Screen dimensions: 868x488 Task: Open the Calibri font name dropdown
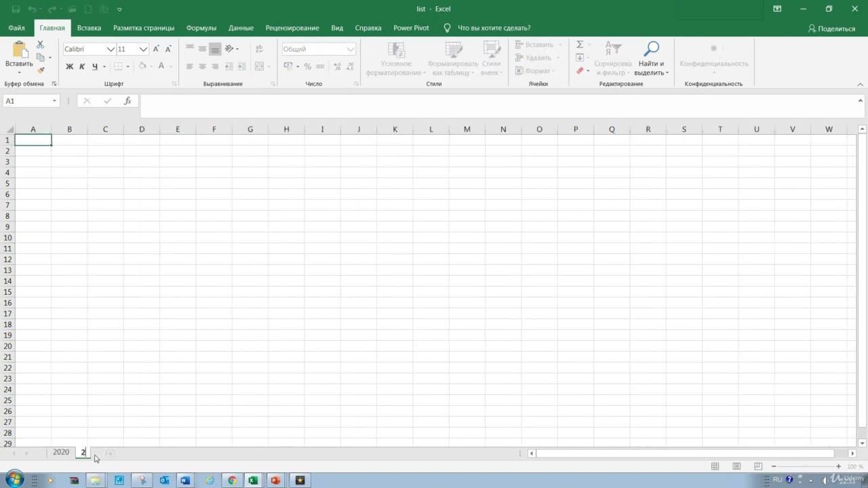click(111, 49)
